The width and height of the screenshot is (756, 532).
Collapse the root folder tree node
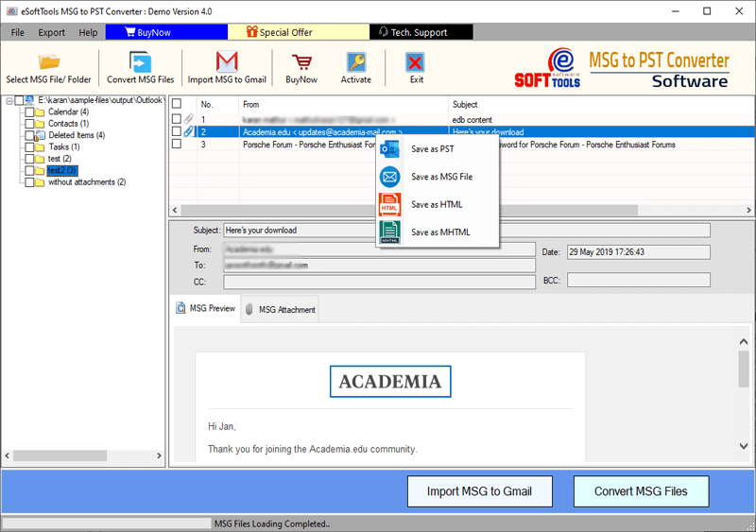click(9, 101)
